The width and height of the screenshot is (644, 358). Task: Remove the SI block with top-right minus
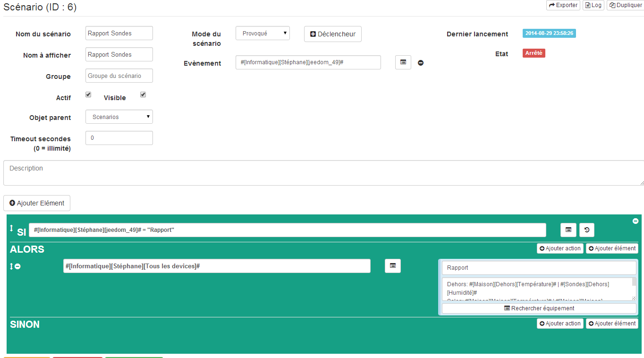pos(636,221)
